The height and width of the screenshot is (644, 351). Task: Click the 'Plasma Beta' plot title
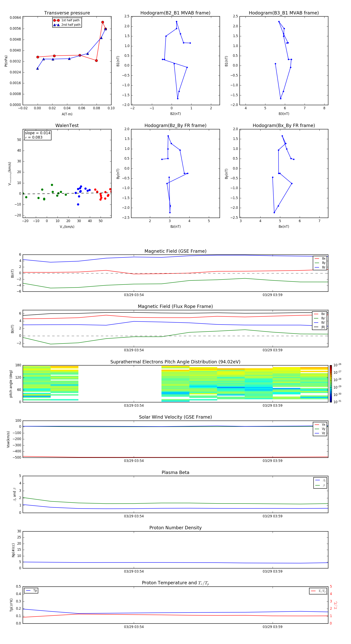click(175, 472)
